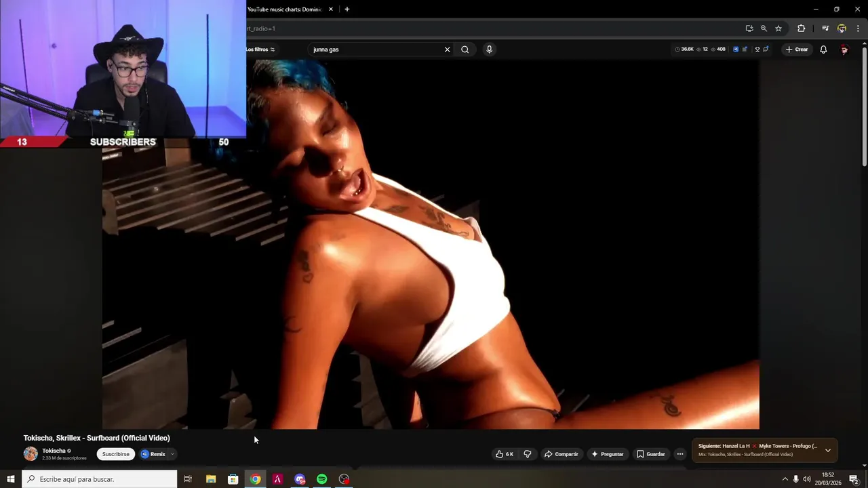Open the crimson 'A' app on taskbar
Image resolution: width=868 pixels, height=488 pixels.
pyautogui.click(x=277, y=479)
